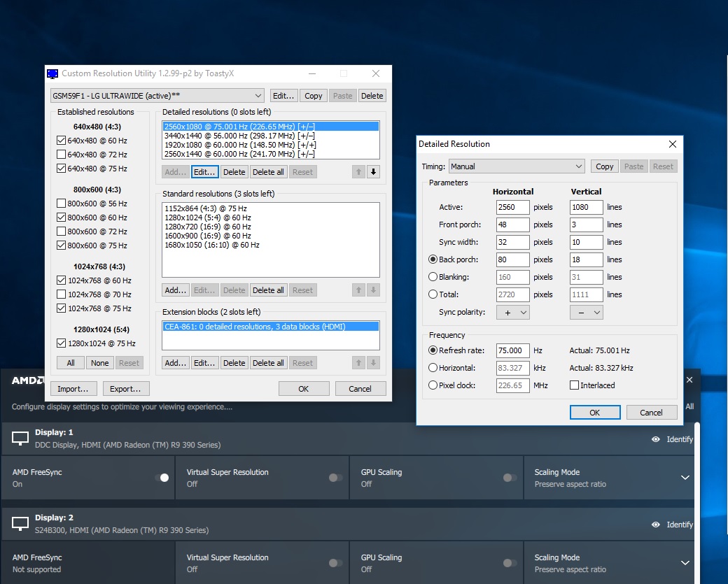
Task: Click Delete all in Detailed resolutions
Action: tap(268, 172)
